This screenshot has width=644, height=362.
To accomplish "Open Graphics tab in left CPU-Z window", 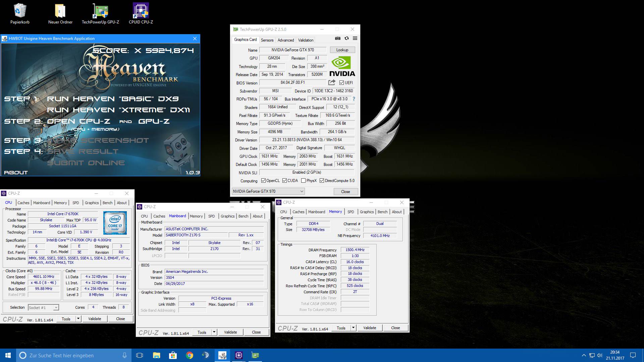I will [92, 203].
